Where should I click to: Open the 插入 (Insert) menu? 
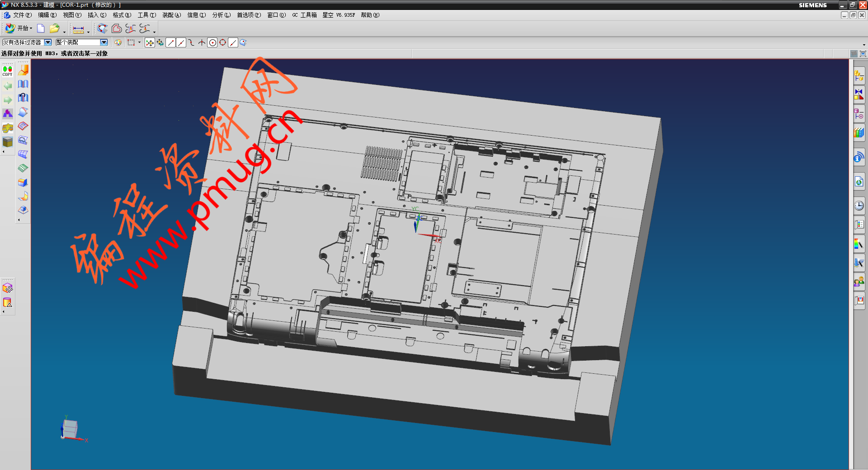coord(97,15)
